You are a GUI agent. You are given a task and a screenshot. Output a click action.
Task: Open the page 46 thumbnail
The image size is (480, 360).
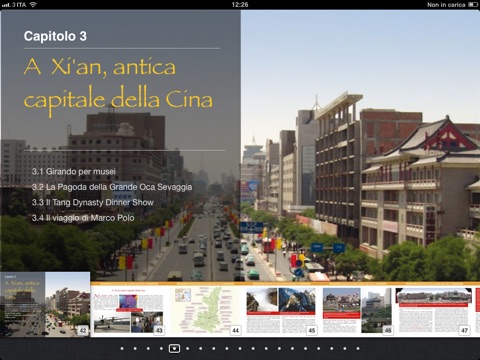[x=358, y=311]
